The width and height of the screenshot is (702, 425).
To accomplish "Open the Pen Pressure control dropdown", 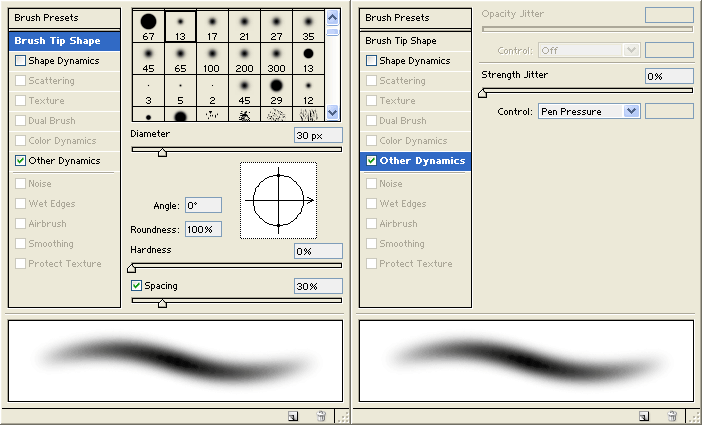I will (588, 112).
